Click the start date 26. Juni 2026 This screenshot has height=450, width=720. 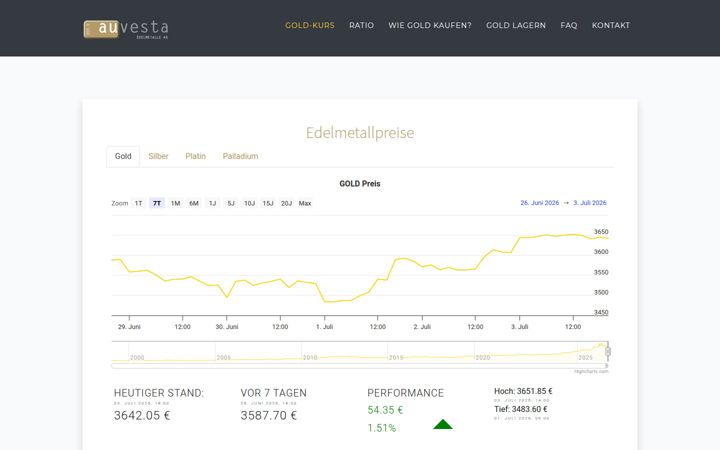point(540,202)
